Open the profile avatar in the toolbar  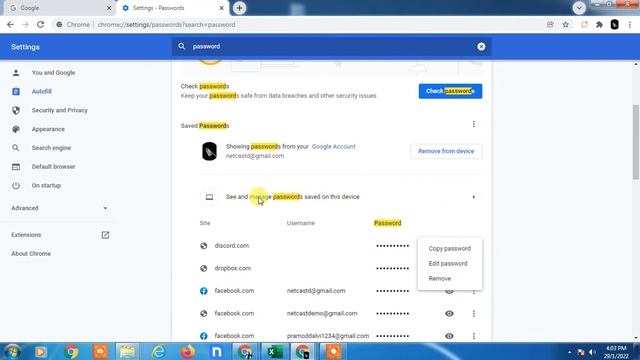point(614,24)
